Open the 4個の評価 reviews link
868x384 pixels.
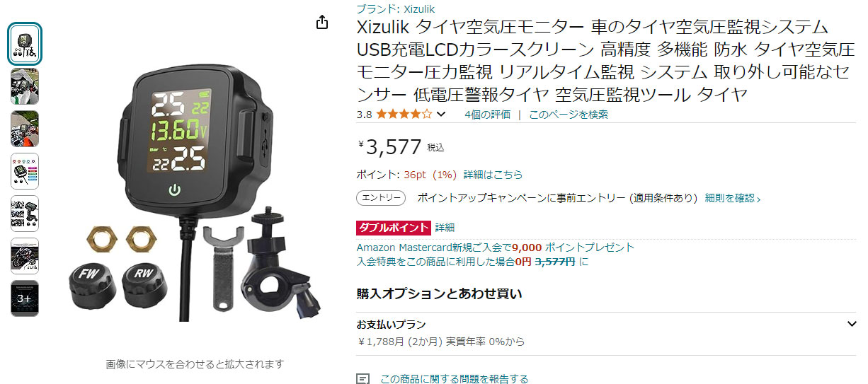click(x=487, y=114)
